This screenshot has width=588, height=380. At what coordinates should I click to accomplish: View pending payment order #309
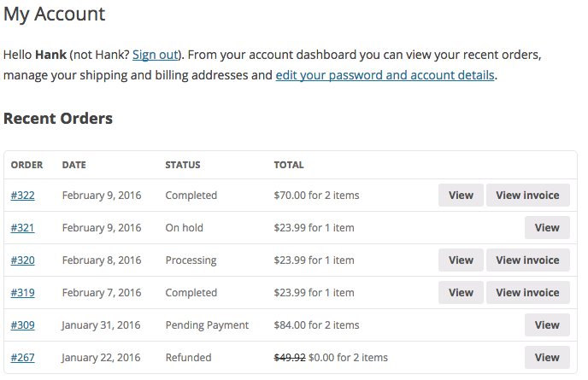tap(547, 325)
